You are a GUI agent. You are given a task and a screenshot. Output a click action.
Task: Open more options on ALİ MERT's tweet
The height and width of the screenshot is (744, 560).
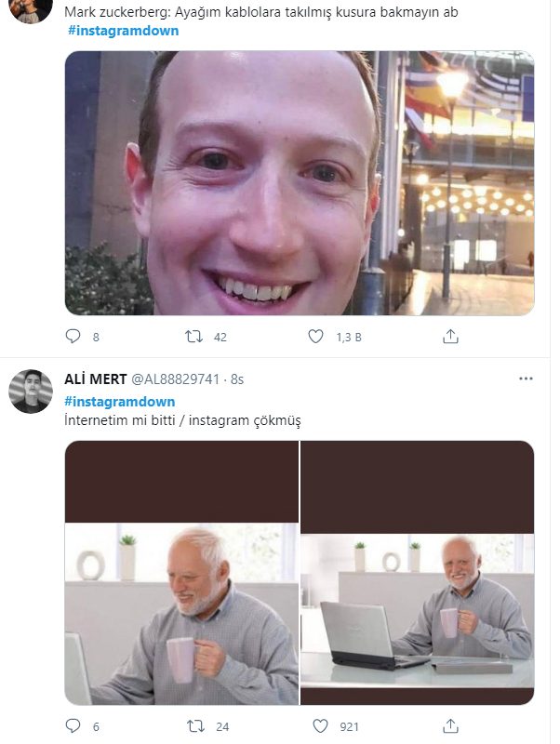526,379
